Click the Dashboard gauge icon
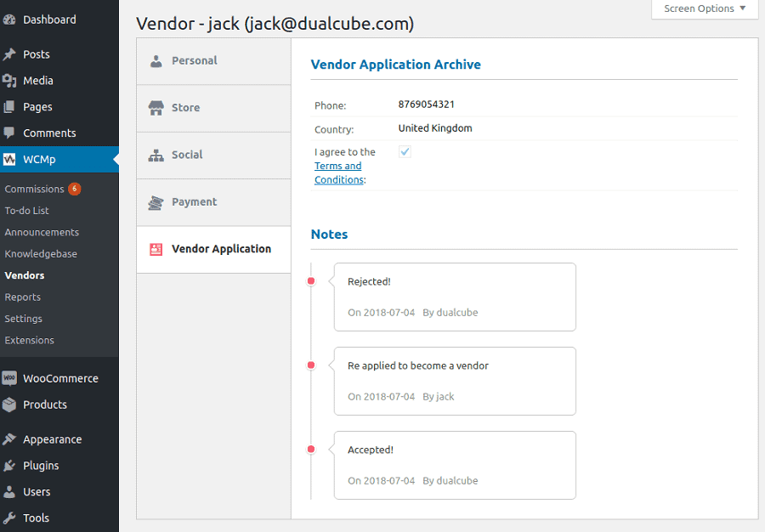The height and width of the screenshot is (532, 765). coord(9,20)
